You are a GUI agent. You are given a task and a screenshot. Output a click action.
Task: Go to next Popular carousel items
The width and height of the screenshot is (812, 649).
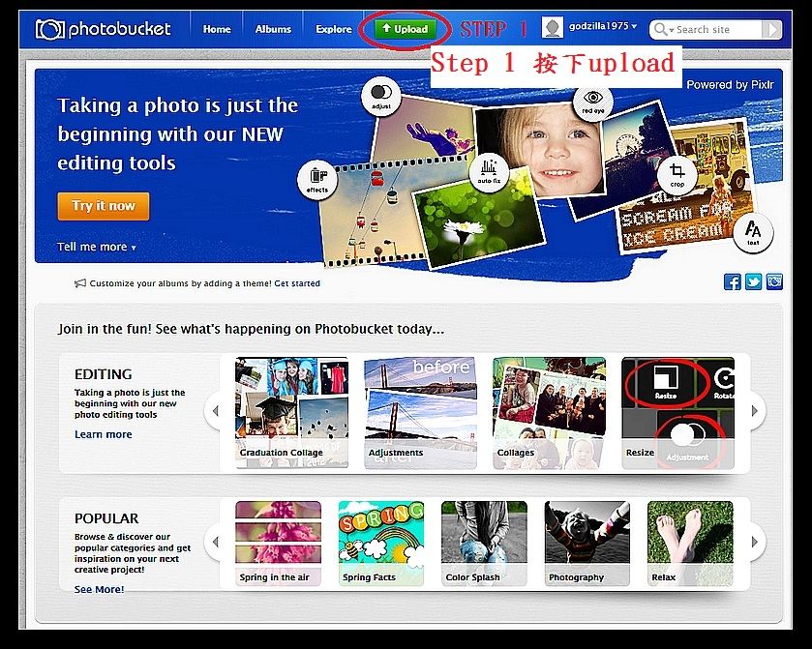[755, 542]
